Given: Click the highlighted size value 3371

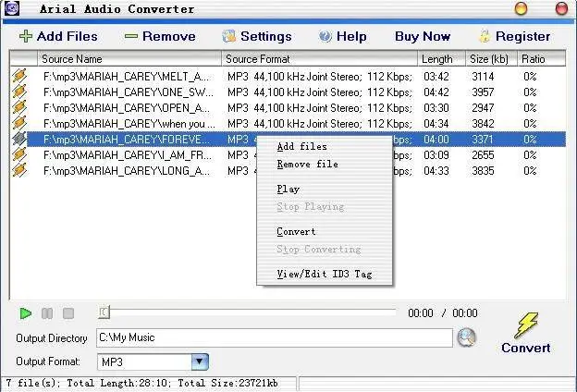Looking at the screenshot, I should tap(483, 140).
